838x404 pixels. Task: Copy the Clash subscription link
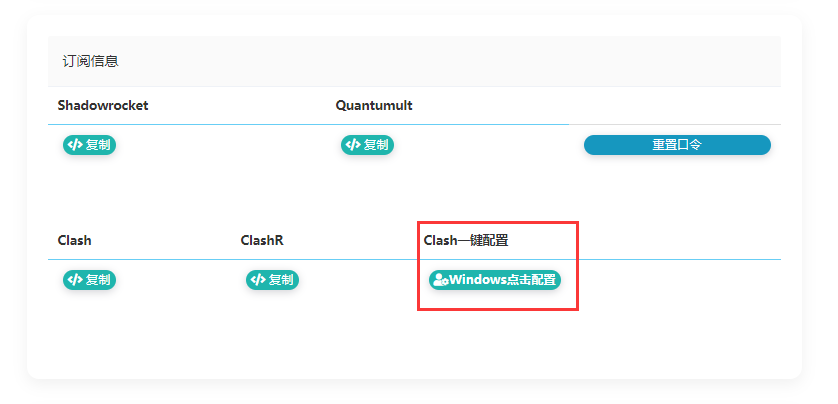pyautogui.click(x=90, y=280)
